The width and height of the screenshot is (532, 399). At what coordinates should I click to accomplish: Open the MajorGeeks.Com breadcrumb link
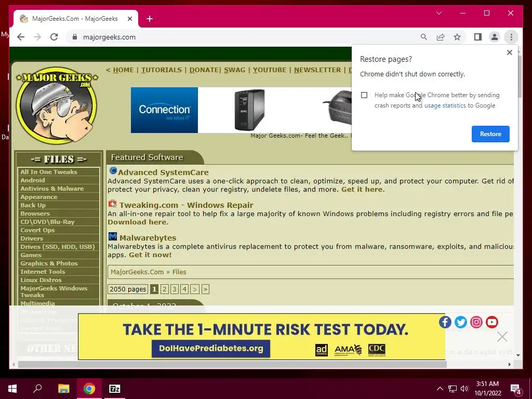coord(137,272)
